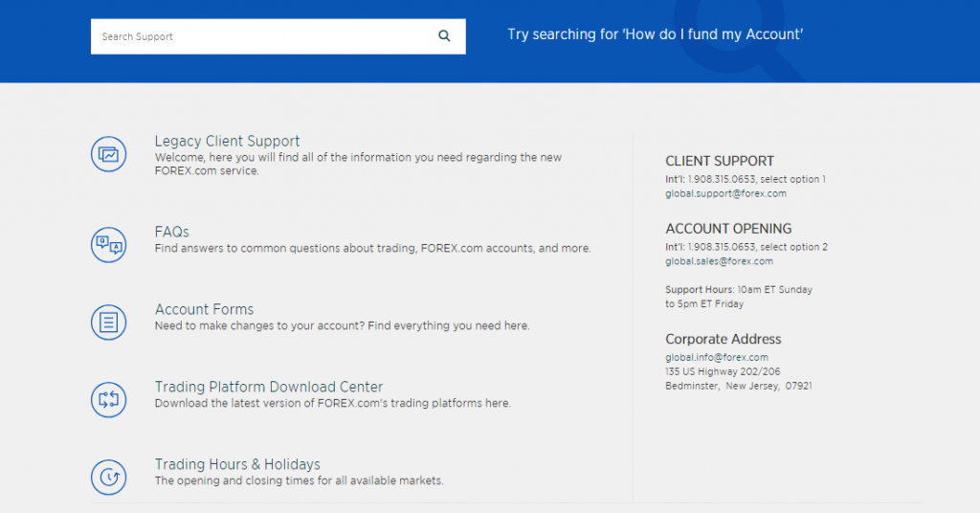980x513 pixels.
Task: Click the Support Hours text
Action: point(739,297)
